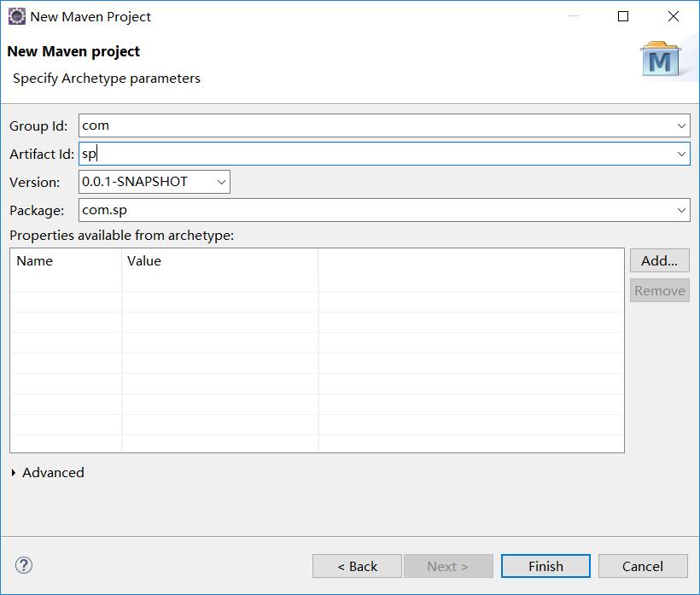Click the disabled Next button

(448, 566)
